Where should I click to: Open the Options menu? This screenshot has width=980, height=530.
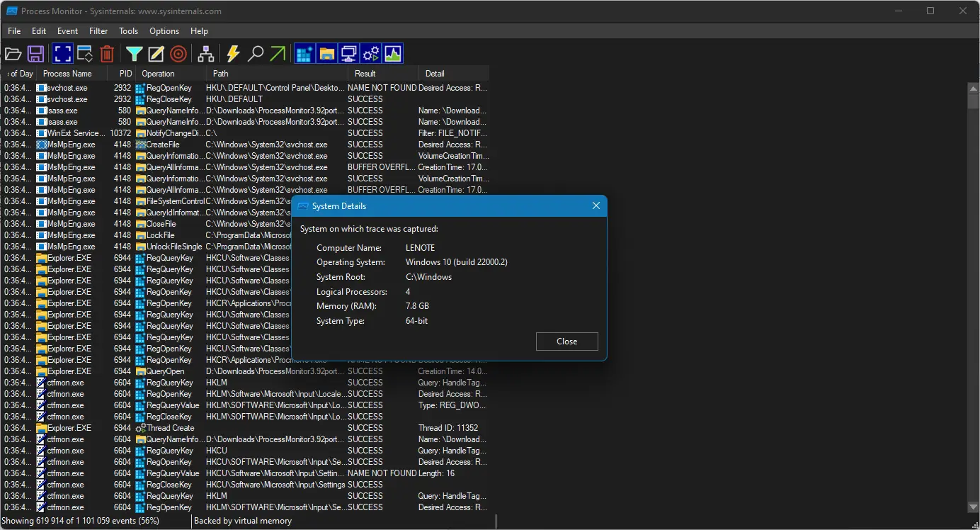click(x=164, y=31)
